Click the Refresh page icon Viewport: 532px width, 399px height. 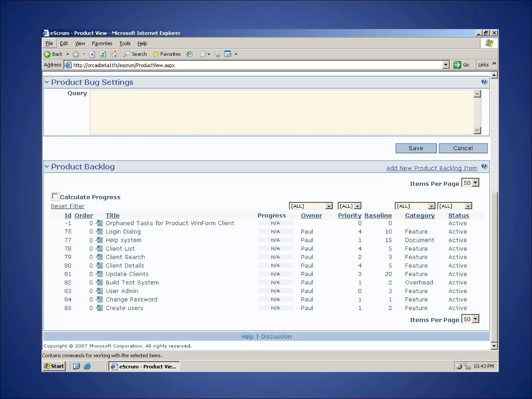[x=103, y=54]
